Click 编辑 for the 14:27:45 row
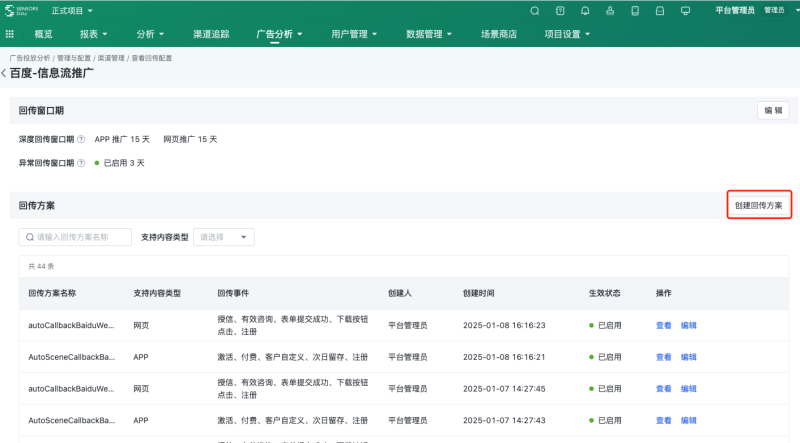 click(688, 389)
